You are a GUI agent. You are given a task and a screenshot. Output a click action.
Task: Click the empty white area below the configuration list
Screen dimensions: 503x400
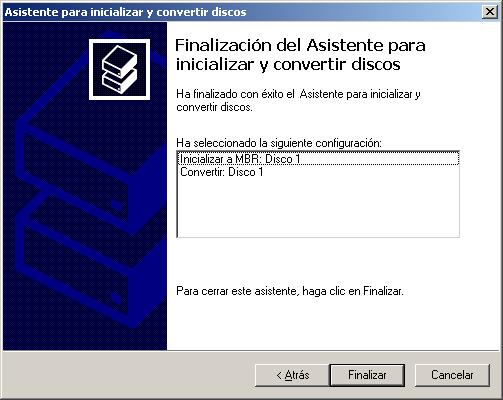(318, 262)
